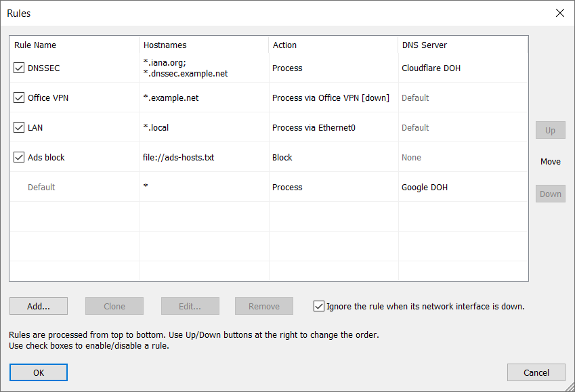Click the 'Move' label between Up and Down
The height and width of the screenshot is (392, 575).
pyautogui.click(x=551, y=161)
